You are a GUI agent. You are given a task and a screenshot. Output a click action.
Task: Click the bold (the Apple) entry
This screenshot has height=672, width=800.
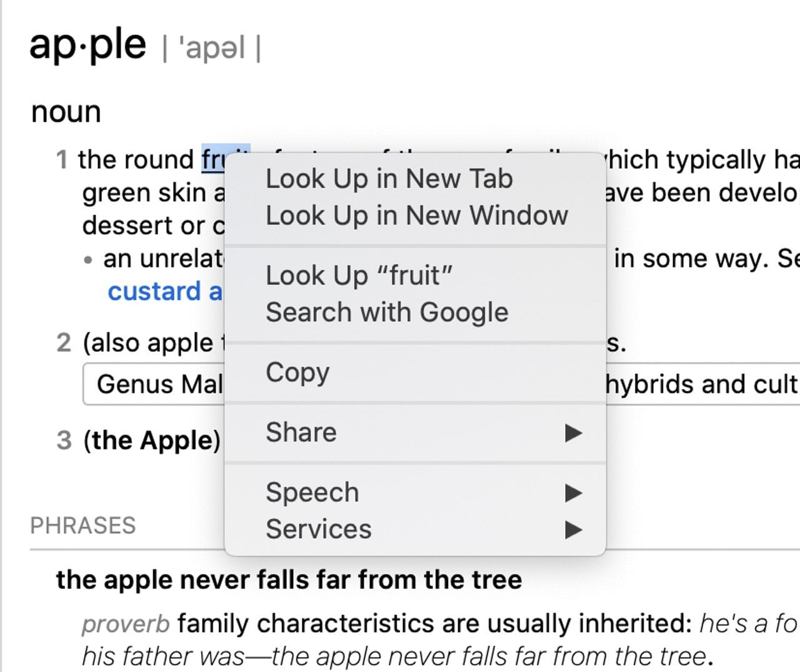pos(152,441)
